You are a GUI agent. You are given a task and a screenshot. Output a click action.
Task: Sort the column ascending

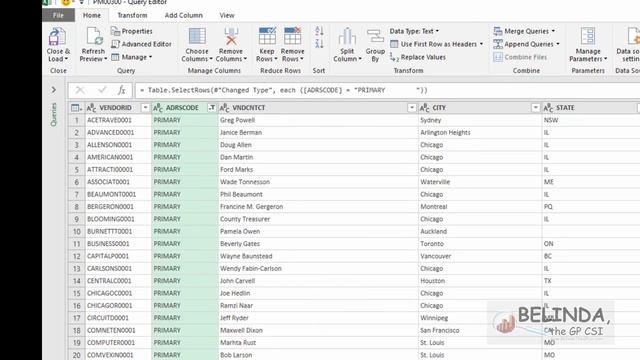pyautogui.click(x=319, y=31)
